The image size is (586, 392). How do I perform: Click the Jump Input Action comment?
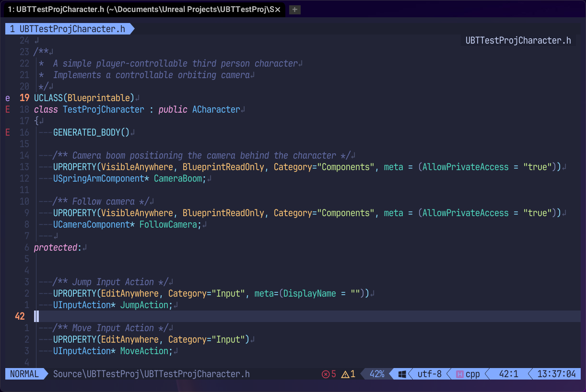pyautogui.click(x=111, y=282)
